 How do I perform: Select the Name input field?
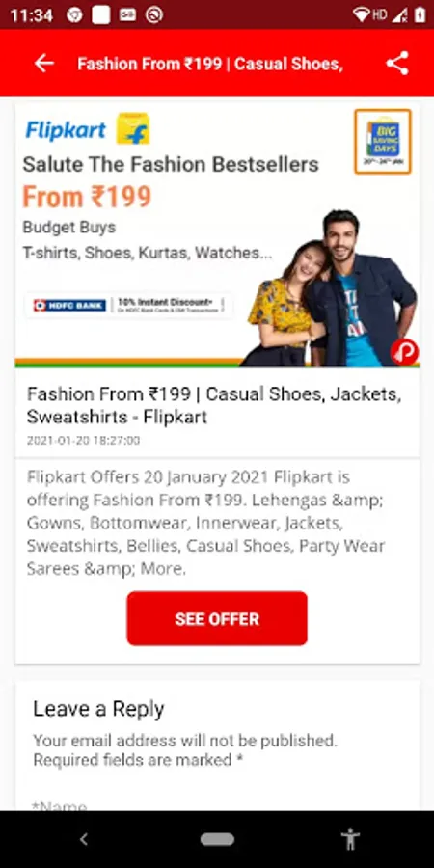[217, 806]
